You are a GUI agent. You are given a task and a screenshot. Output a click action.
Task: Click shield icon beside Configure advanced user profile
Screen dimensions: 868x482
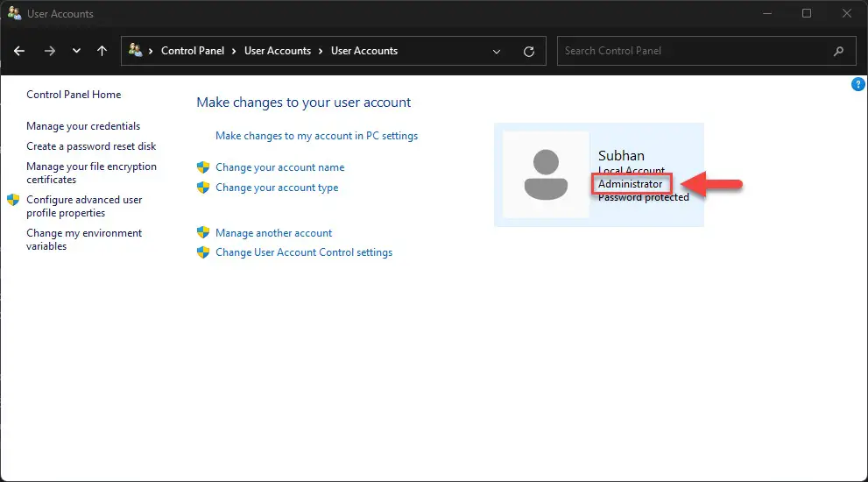[13, 200]
